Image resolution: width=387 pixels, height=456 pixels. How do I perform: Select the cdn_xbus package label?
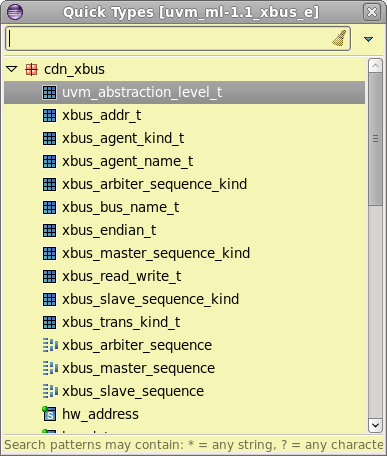pyautogui.click(x=74, y=69)
